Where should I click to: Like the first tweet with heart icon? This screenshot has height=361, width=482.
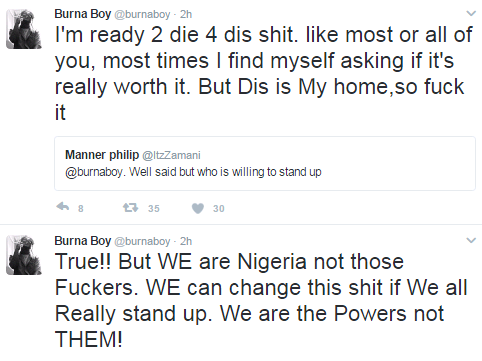pyautogui.click(x=198, y=208)
